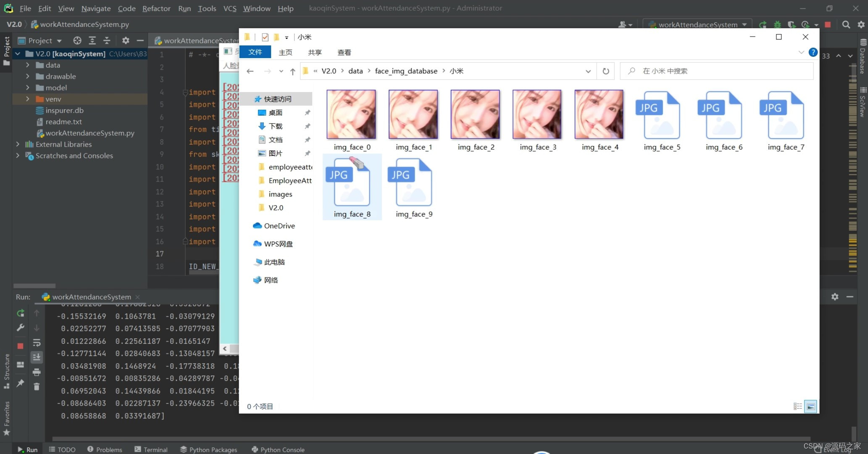Toggle item checkboxes in Explorer quick access toolbar
This screenshot has height=454, width=868.
coord(265,37)
